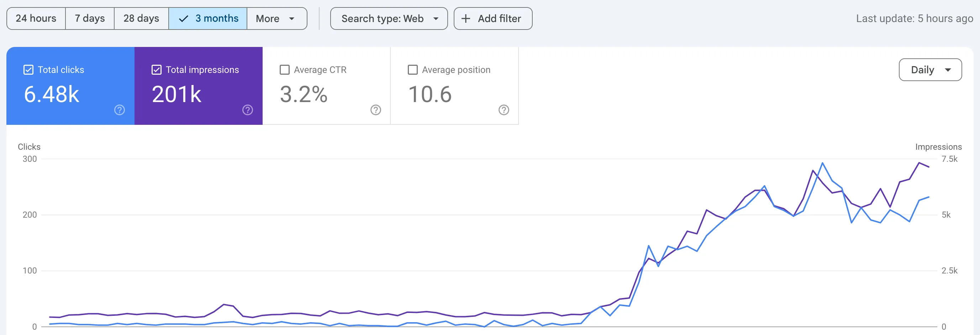Click the plus icon next to Add filter
980x335 pixels.
(466, 18)
